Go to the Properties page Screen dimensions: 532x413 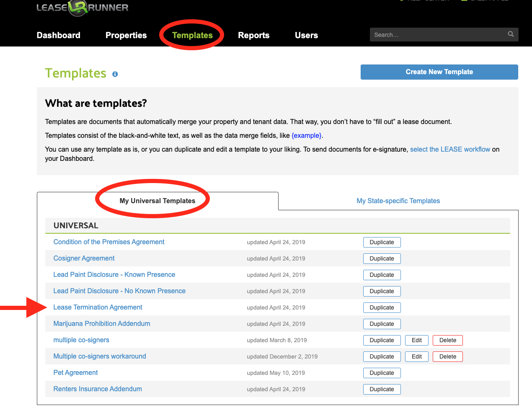click(126, 35)
